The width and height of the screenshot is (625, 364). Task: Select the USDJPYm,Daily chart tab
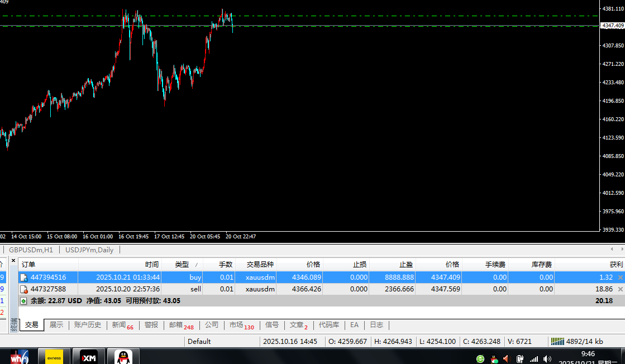89,250
